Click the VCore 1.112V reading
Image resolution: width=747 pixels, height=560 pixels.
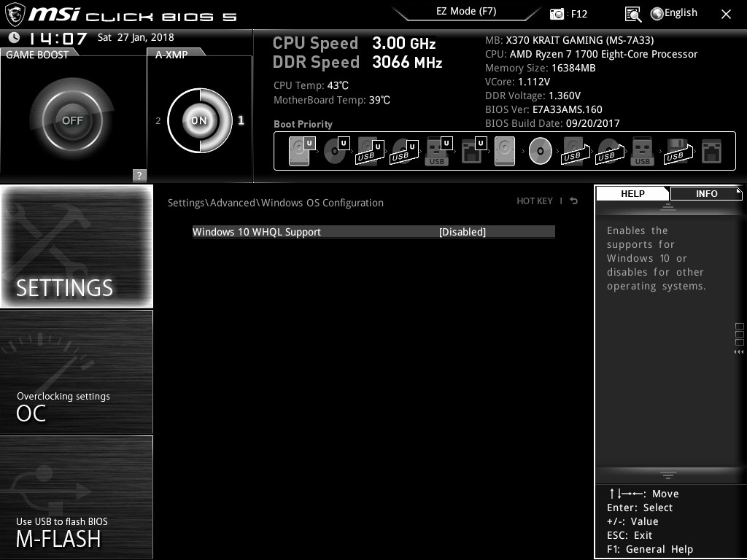click(x=517, y=82)
